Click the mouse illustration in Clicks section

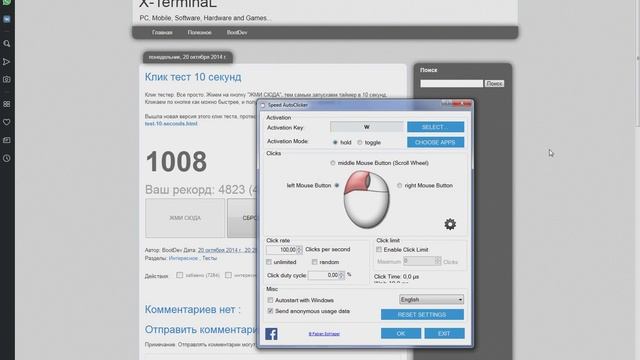[x=366, y=199]
